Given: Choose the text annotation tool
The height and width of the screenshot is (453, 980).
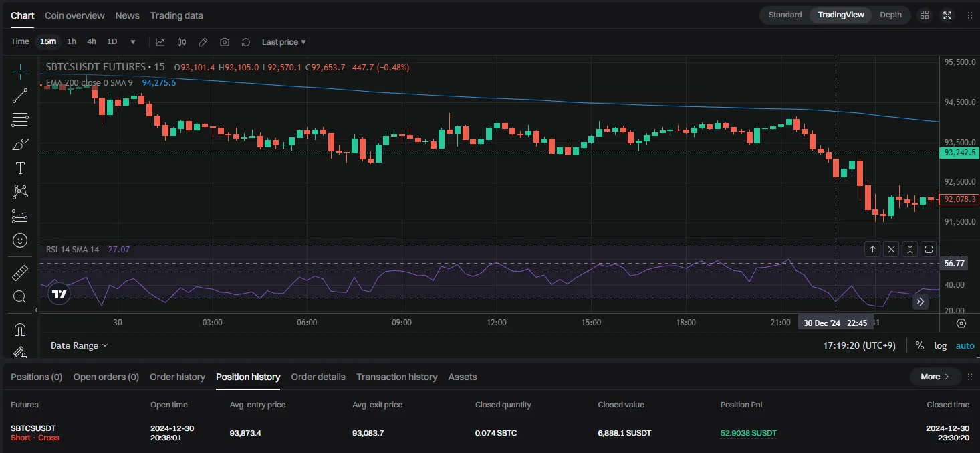Looking at the screenshot, I should click(20, 168).
